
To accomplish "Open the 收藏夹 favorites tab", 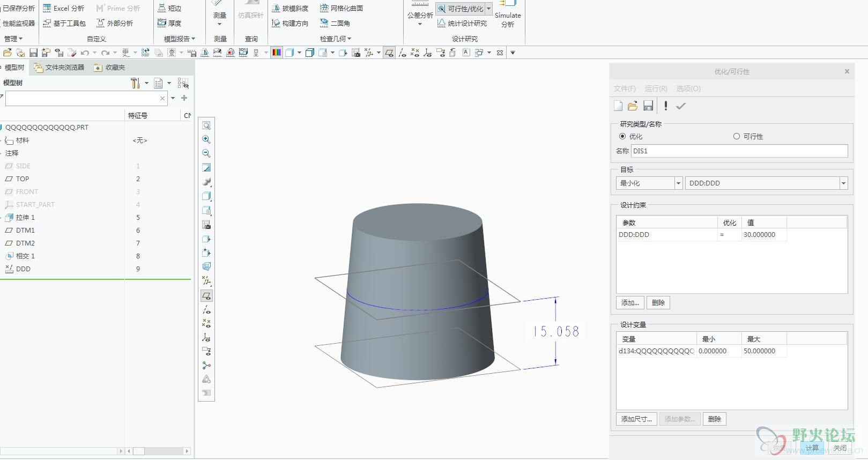I will (x=109, y=68).
